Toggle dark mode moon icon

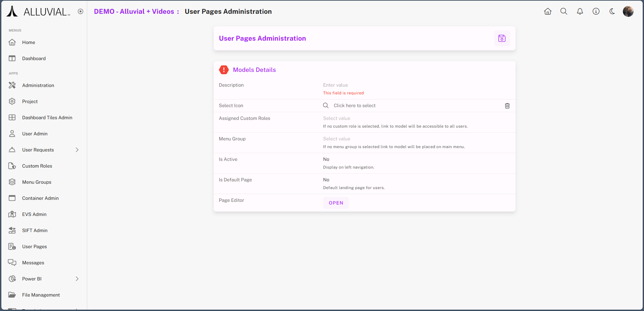coord(612,11)
